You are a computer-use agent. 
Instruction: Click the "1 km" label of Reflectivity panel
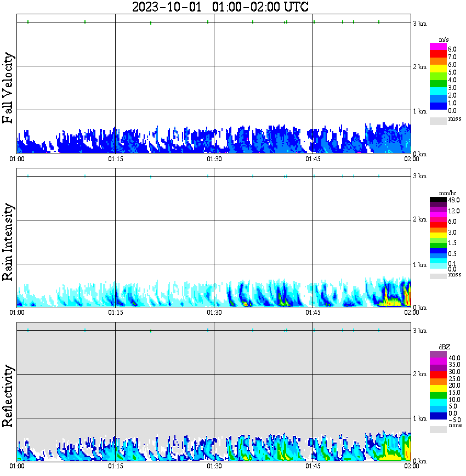click(x=420, y=418)
